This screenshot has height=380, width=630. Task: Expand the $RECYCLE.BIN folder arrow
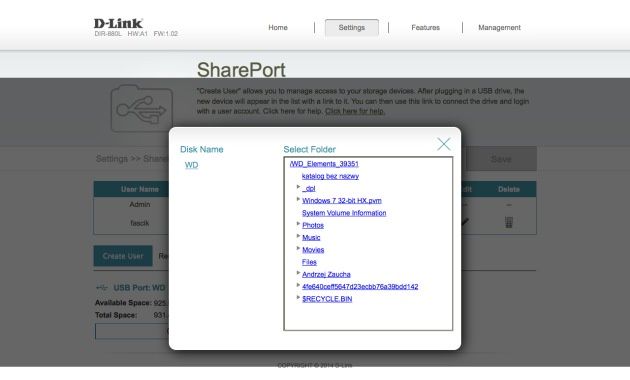[298, 297]
